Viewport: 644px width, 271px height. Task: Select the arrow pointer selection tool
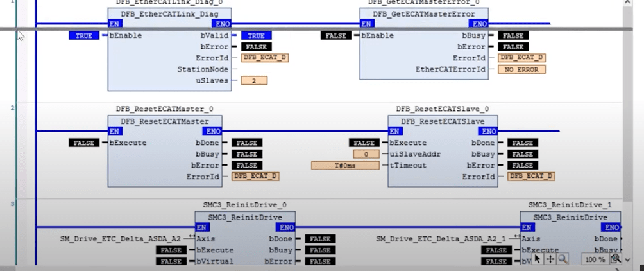[538, 258]
